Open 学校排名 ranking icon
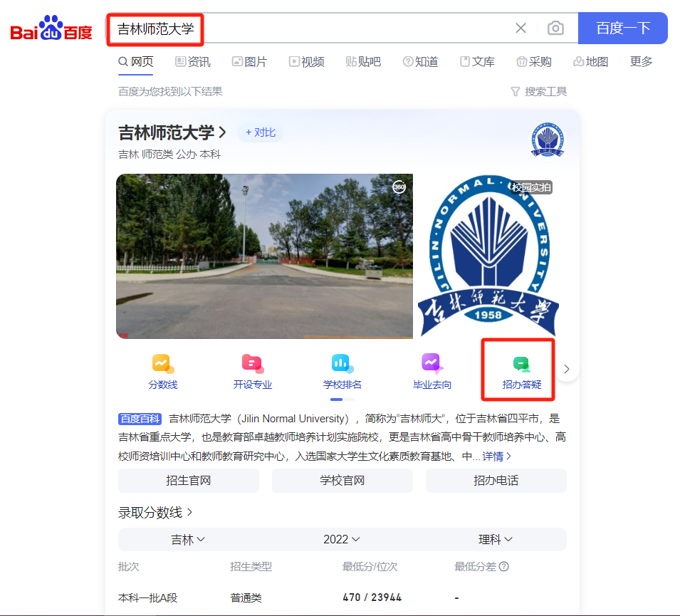The image size is (680, 616). (x=342, y=372)
